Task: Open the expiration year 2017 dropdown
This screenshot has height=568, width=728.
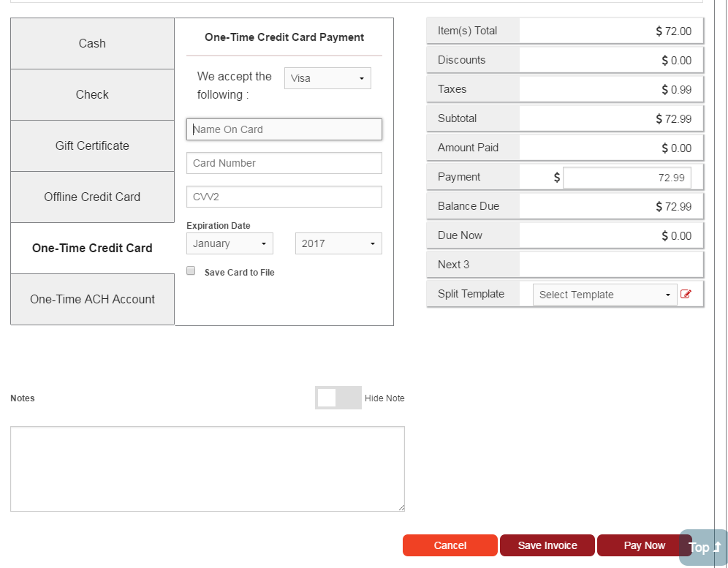Action: (x=338, y=243)
